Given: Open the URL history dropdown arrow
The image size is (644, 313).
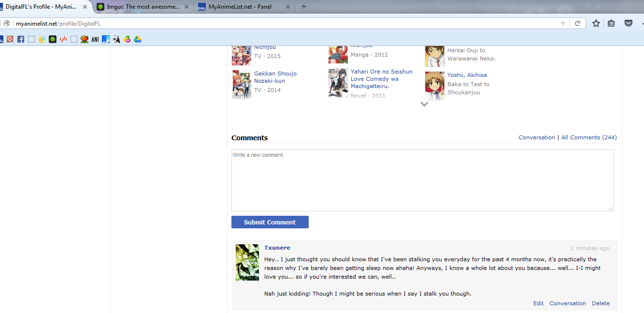Looking at the screenshot, I should 563,23.
